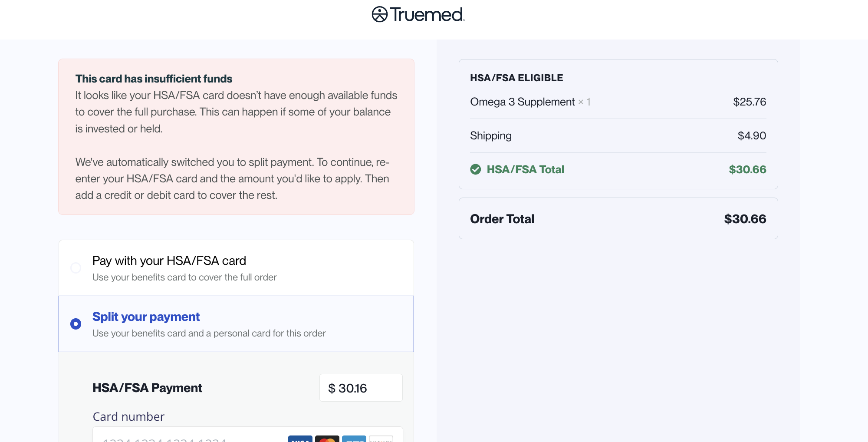Click the Visa card brand icon
This screenshot has height=442, width=868.
[300, 439]
